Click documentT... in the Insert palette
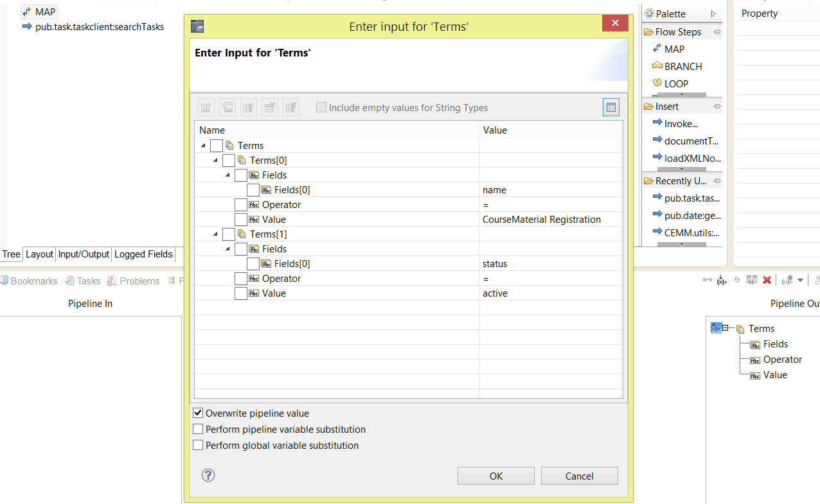This screenshot has width=820, height=504. coord(685,141)
